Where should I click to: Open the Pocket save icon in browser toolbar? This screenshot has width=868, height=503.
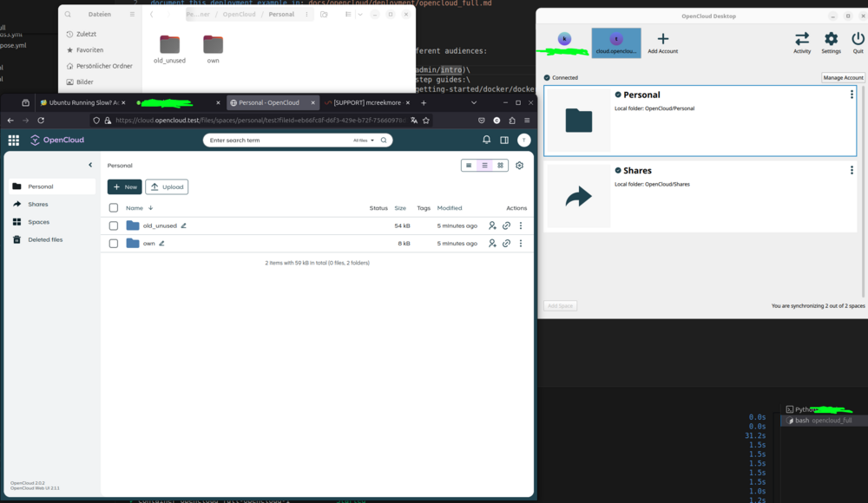coord(481,120)
